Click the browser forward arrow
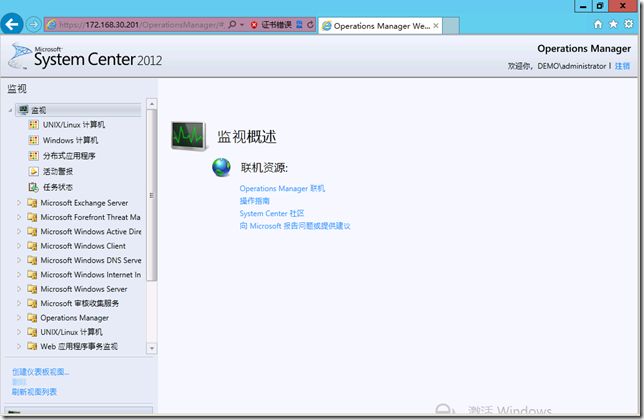Screen dimensions: 644x420 click(x=34, y=25)
